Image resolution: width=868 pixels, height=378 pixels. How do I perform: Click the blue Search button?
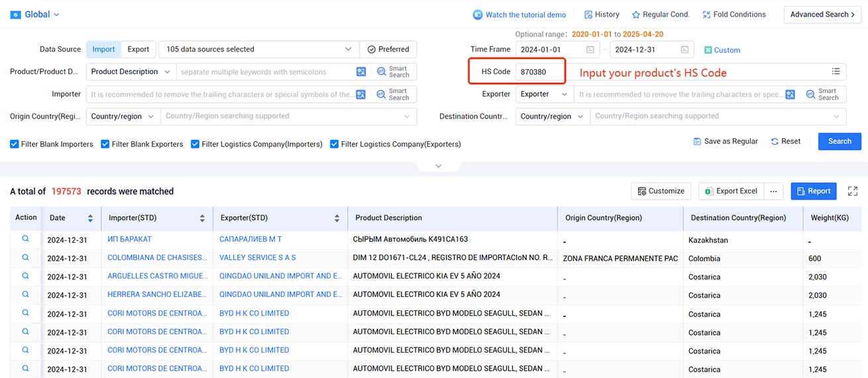(x=840, y=141)
